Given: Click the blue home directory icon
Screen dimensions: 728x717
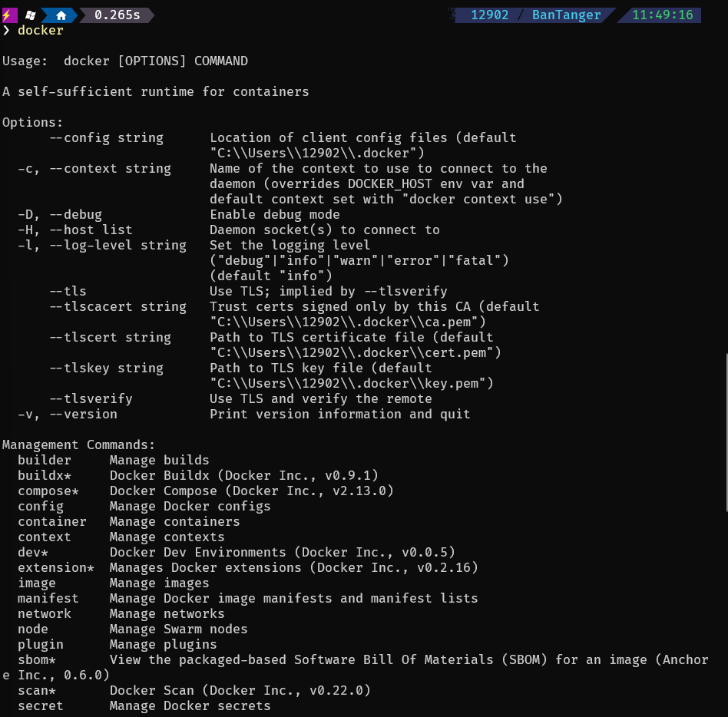Looking at the screenshot, I should (61, 15).
